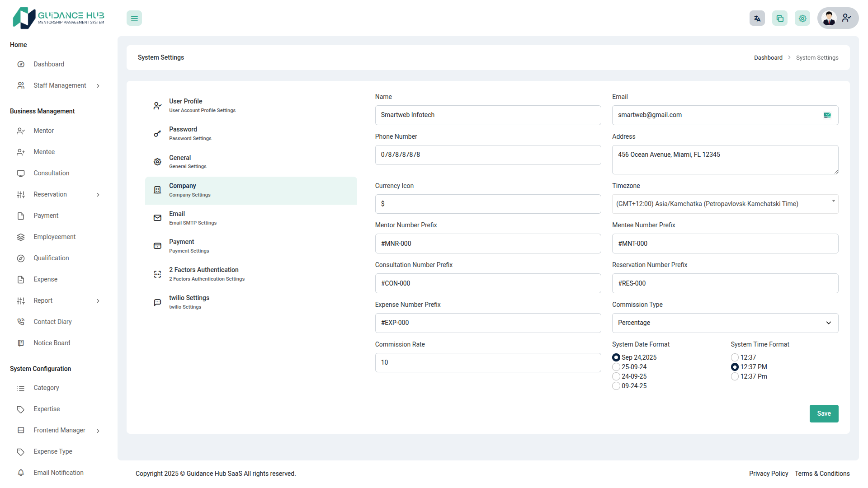
Task: Click the Commission Rate input field
Action: click(x=487, y=362)
